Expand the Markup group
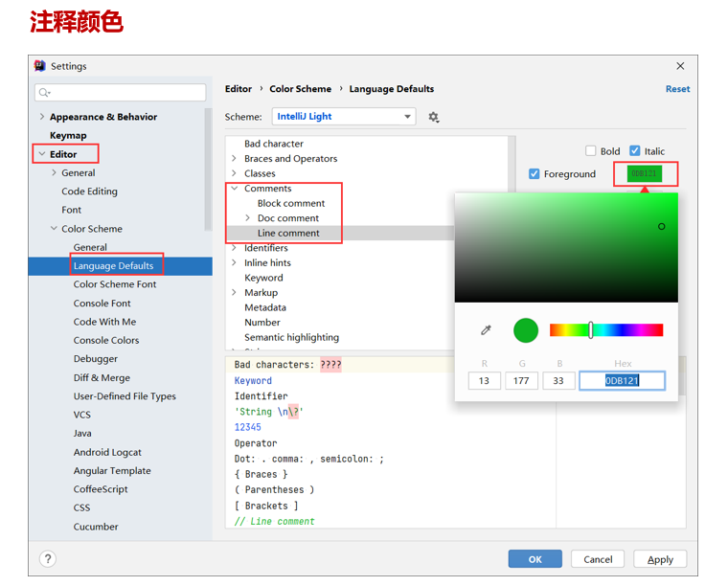Viewport: 728px width, 586px height. coord(235,292)
